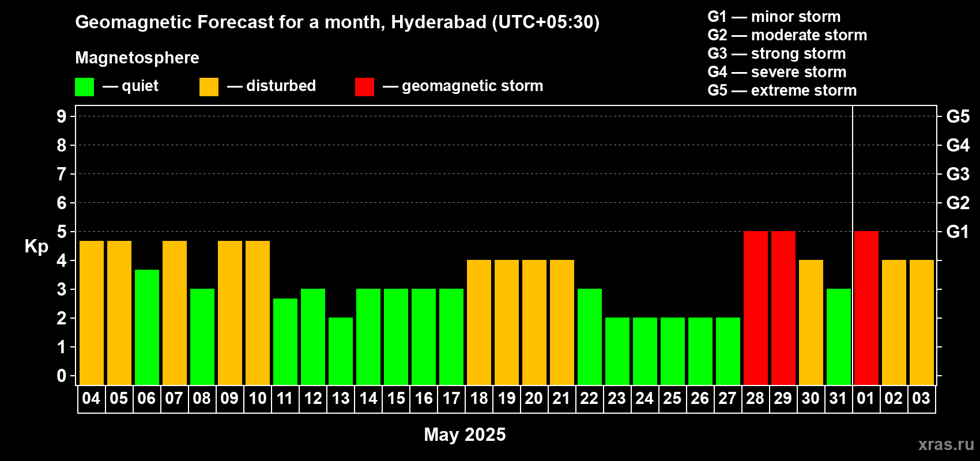Click the Kp axis title

click(x=36, y=247)
